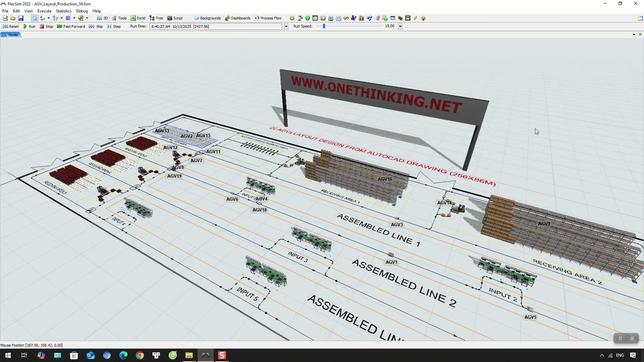
Task: Select the AGV19 label in the model
Action: (174, 176)
